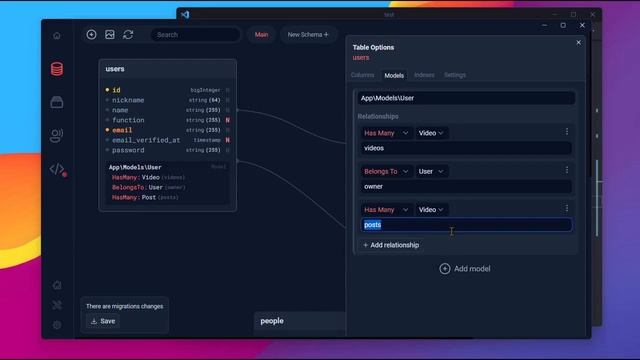Click the tools icon near sidebar bottom
The height and width of the screenshot is (360, 640).
57,305
